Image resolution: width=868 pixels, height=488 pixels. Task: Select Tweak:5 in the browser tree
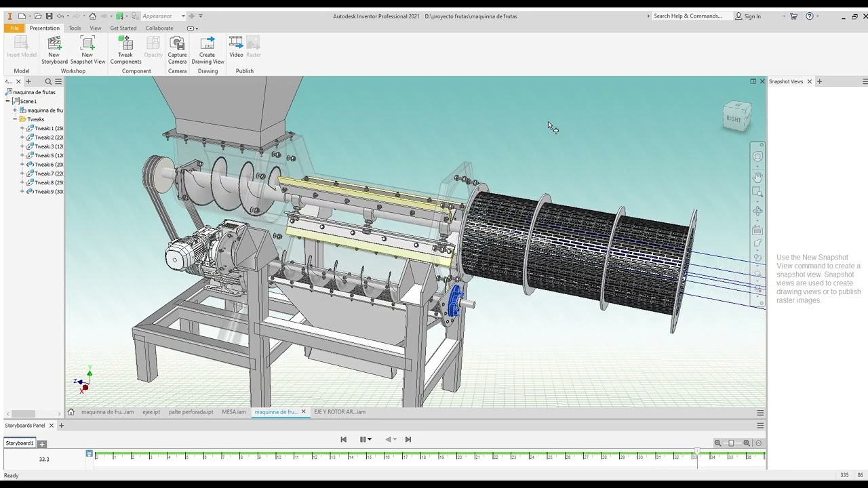[45, 155]
